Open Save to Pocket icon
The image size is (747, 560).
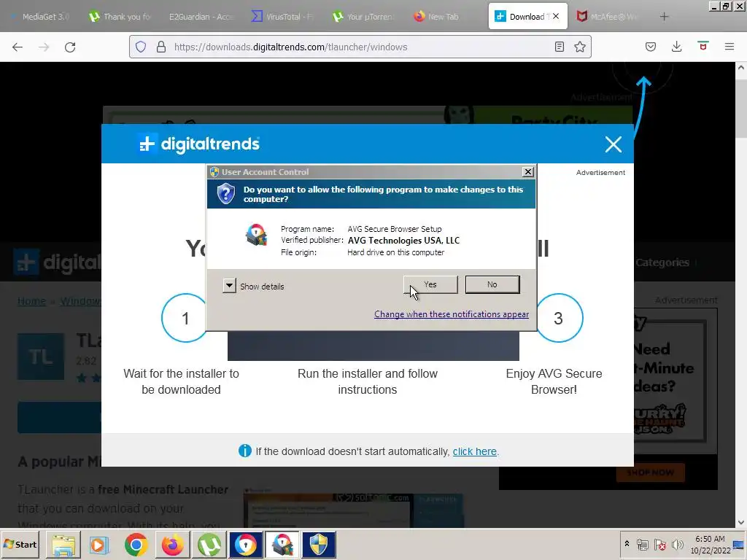pyautogui.click(x=650, y=47)
